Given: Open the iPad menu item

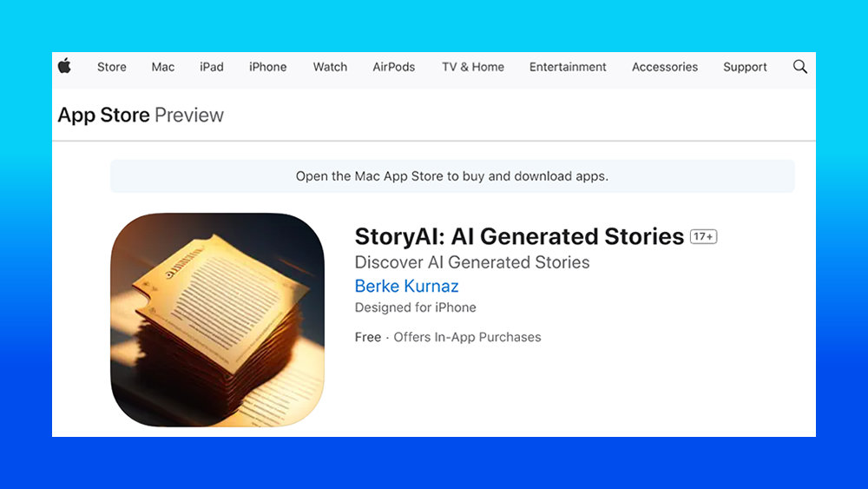Looking at the screenshot, I should [x=212, y=67].
